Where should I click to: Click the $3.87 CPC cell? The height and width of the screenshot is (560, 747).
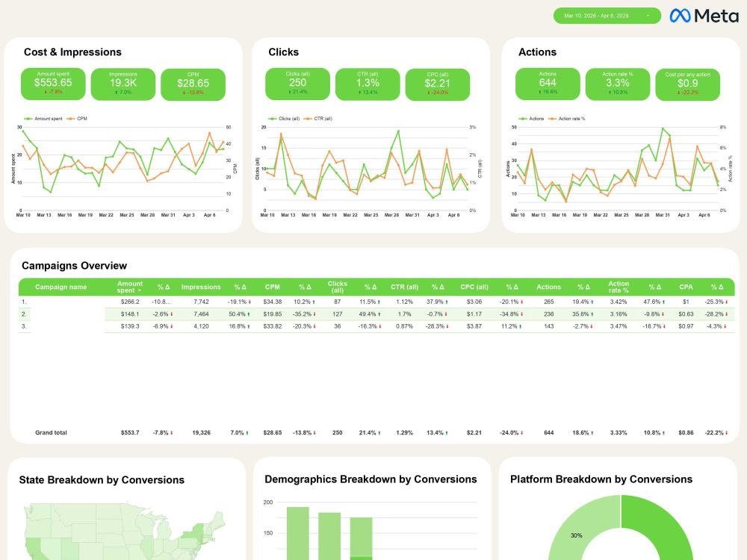pos(474,327)
